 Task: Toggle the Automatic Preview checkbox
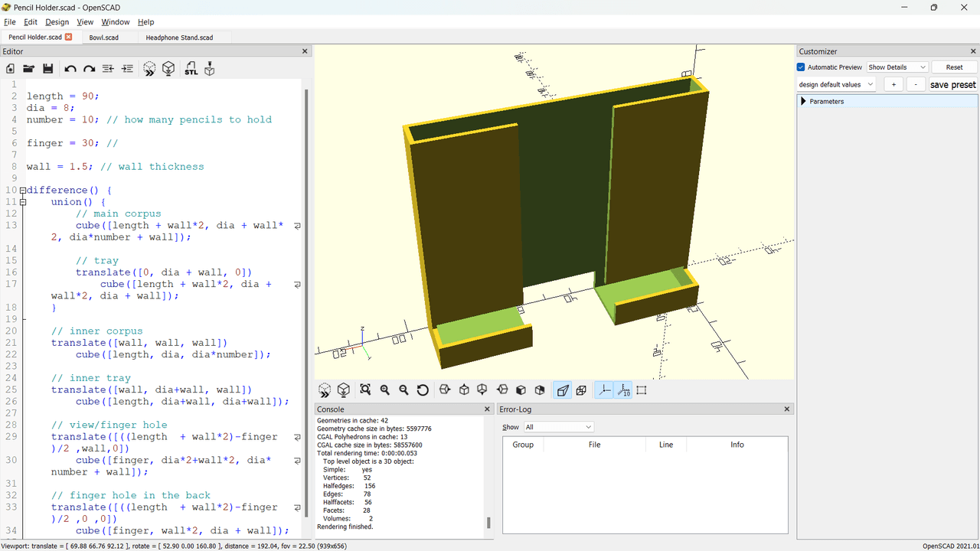coord(802,67)
